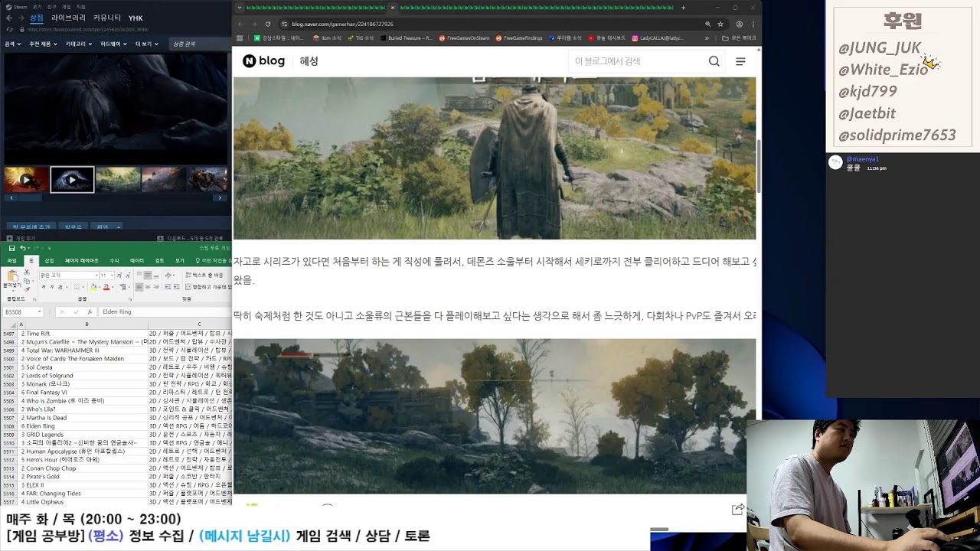
Task: Open the Excel 삽입 ribbon tab
Action: tap(49, 261)
